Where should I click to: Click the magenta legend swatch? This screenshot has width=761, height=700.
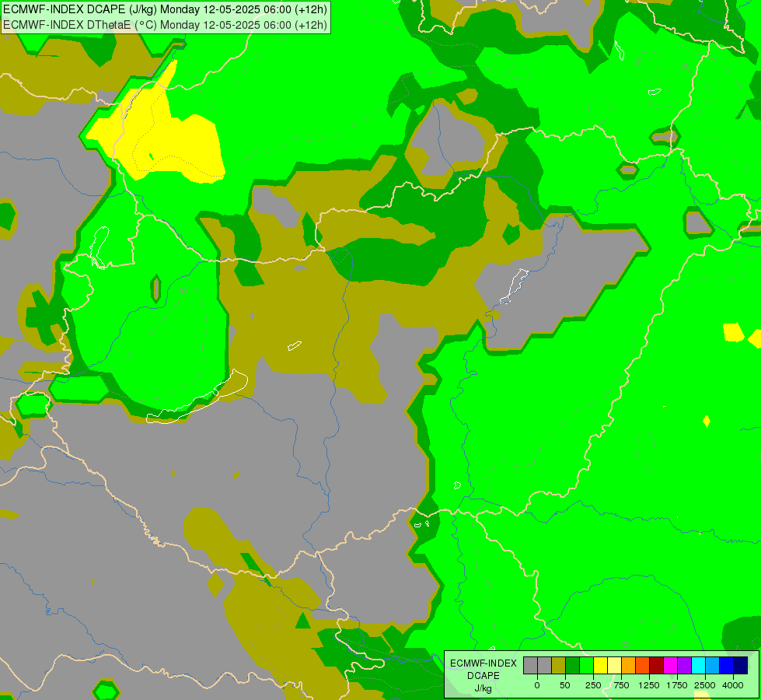point(671,666)
